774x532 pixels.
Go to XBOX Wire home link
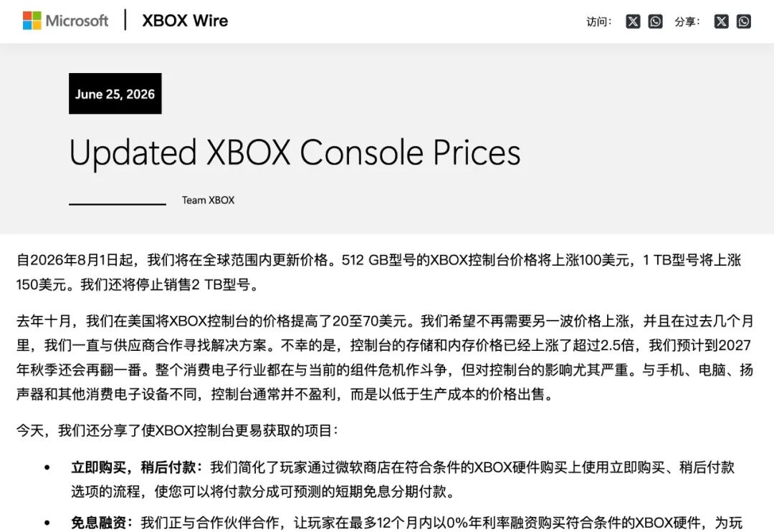click(x=185, y=21)
